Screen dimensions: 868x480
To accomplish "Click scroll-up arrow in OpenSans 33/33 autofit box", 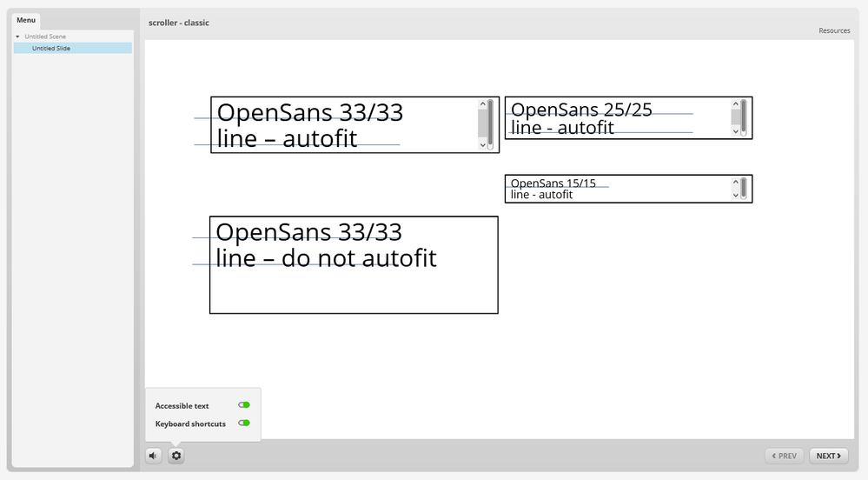I will (483, 104).
